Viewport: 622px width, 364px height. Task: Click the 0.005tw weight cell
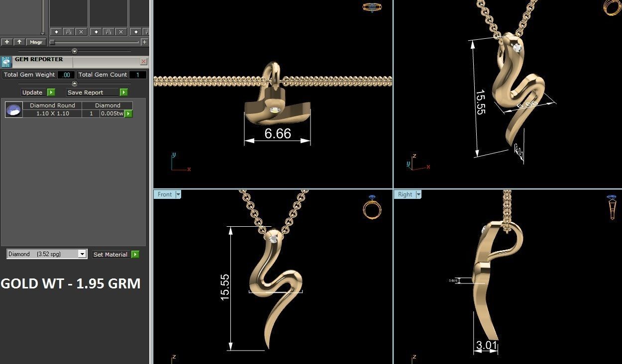coord(112,113)
